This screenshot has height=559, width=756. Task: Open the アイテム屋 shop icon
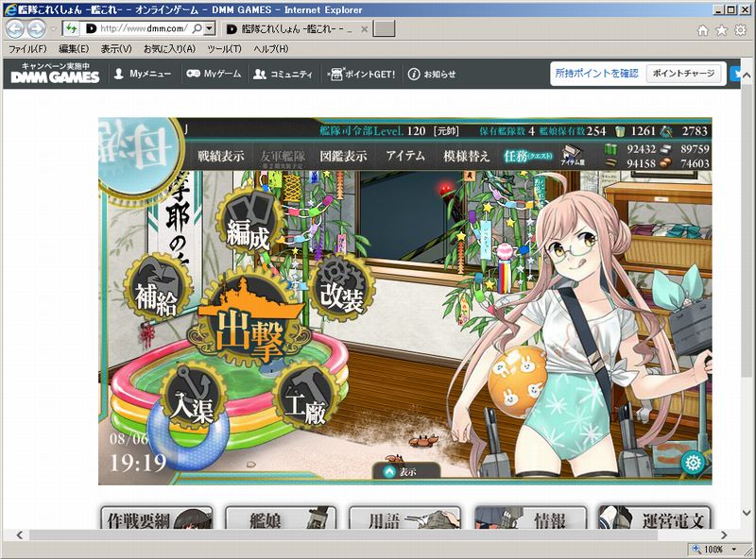pyautogui.click(x=573, y=156)
